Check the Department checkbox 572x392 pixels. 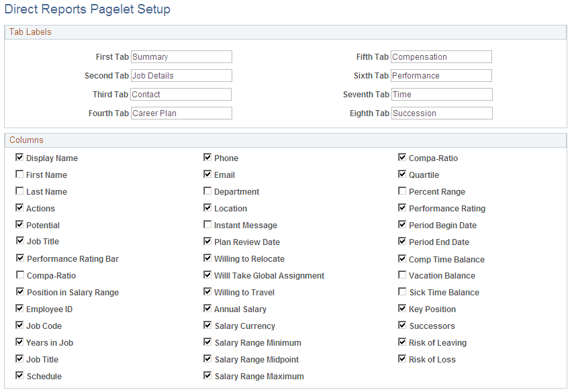[208, 191]
